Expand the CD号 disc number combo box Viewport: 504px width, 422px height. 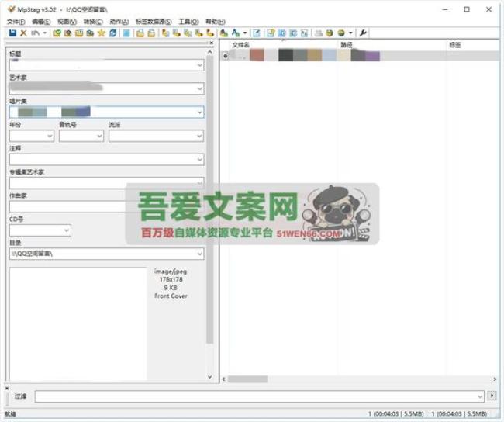point(67,230)
